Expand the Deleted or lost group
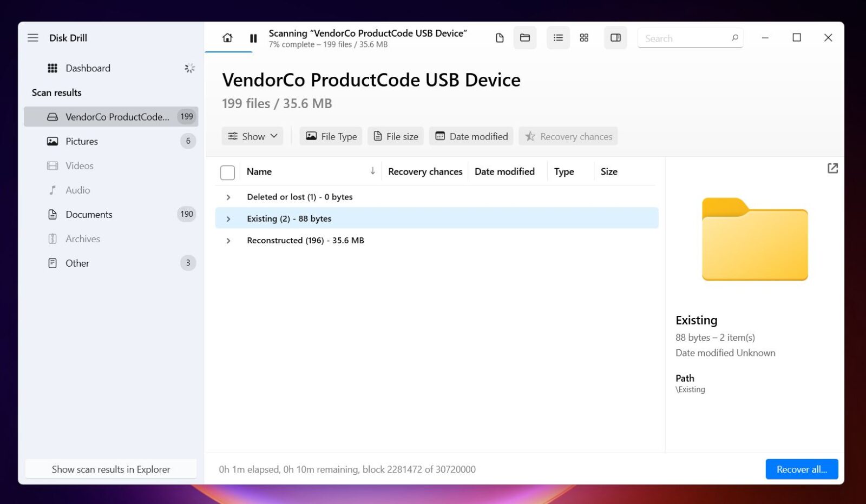 228,197
